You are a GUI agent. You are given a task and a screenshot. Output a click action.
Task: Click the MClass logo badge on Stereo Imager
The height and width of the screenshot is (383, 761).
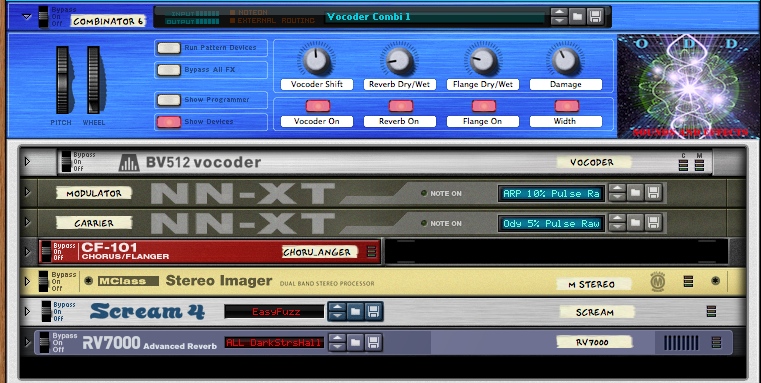657,282
